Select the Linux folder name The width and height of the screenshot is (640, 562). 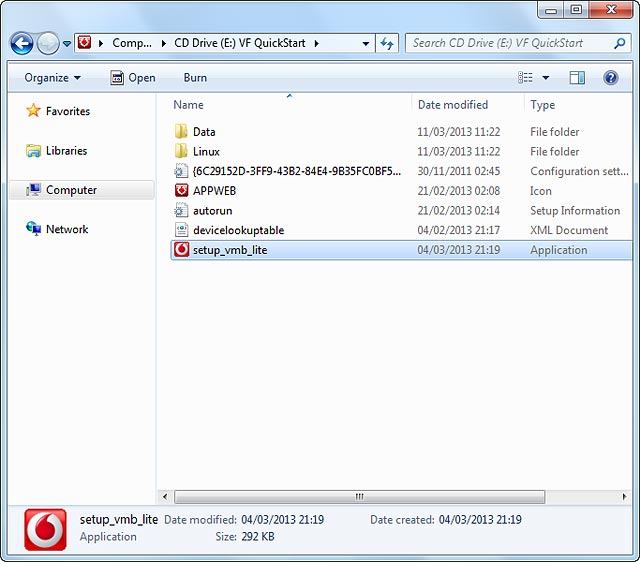[206, 151]
